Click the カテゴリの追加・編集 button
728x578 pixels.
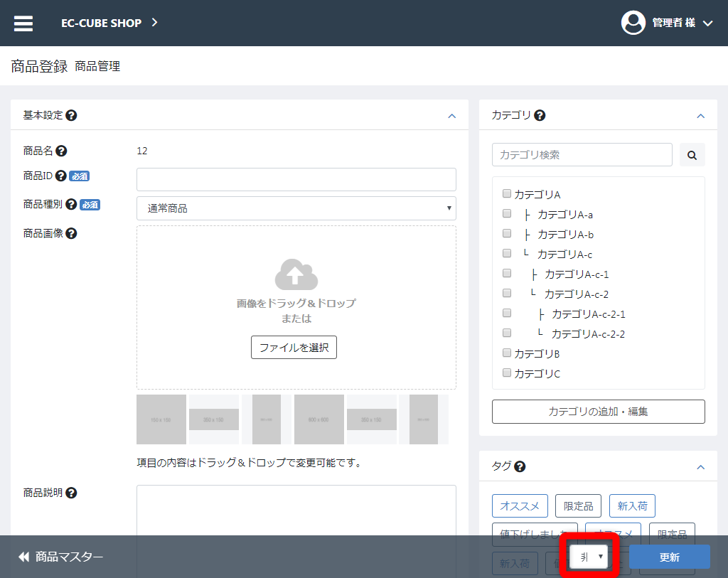[x=598, y=411]
